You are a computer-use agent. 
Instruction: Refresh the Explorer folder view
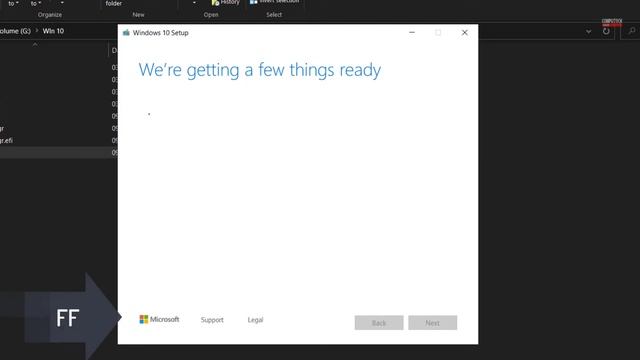(x=606, y=31)
